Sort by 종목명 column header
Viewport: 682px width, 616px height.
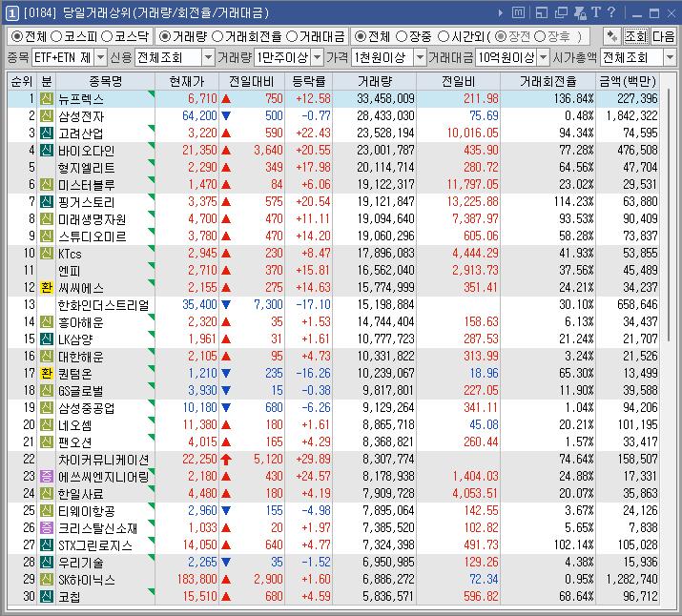point(105,81)
